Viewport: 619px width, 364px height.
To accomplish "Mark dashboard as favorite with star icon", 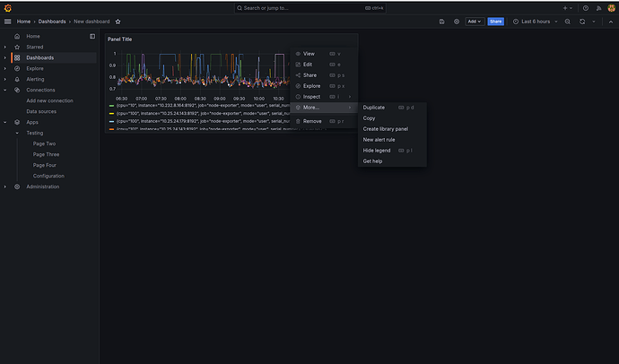I will [118, 22].
